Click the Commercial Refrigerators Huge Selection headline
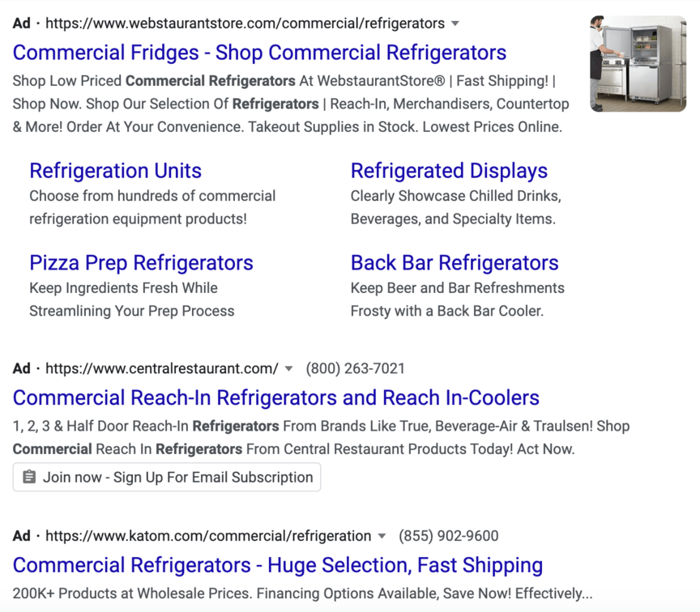Image resolution: width=700 pixels, height=612 pixels. tap(279, 565)
